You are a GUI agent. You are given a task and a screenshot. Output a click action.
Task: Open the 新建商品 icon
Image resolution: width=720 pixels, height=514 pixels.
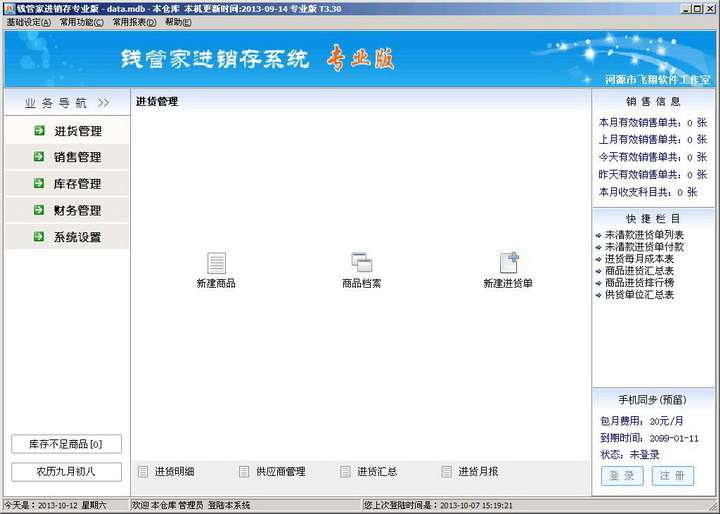click(x=216, y=264)
